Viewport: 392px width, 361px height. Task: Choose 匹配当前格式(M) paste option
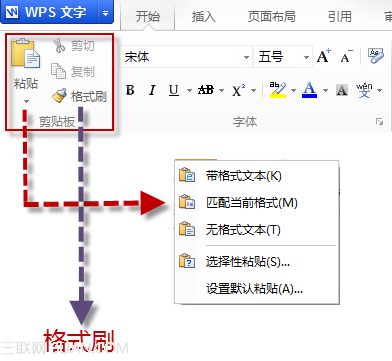[257, 203]
